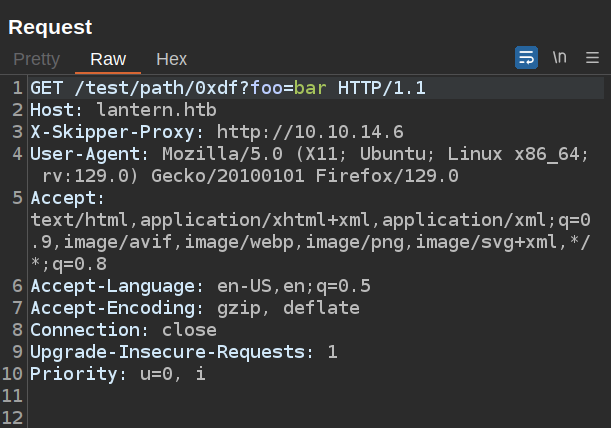Place cursor on empty line 12
The image size is (611, 428).
click(x=200, y=418)
